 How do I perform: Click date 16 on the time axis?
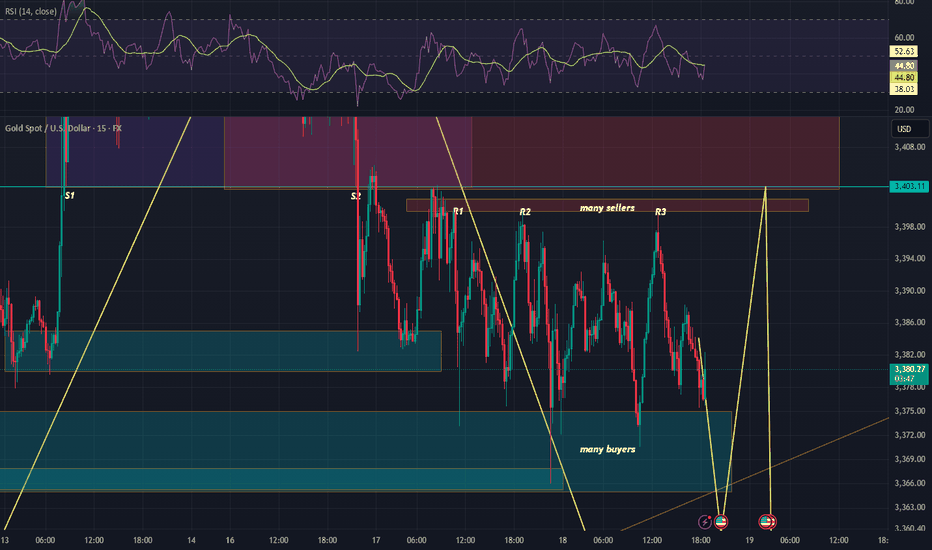tap(230, 540)
